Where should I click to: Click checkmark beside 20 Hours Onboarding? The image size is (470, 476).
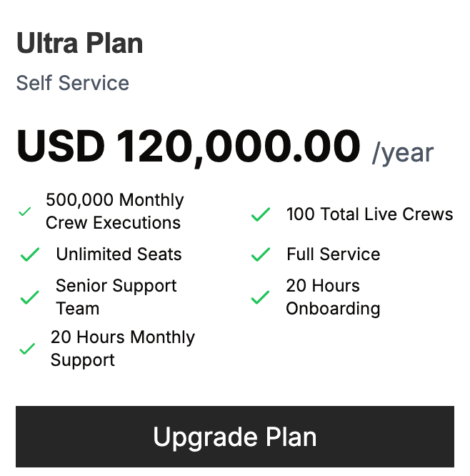coord(260,297)
